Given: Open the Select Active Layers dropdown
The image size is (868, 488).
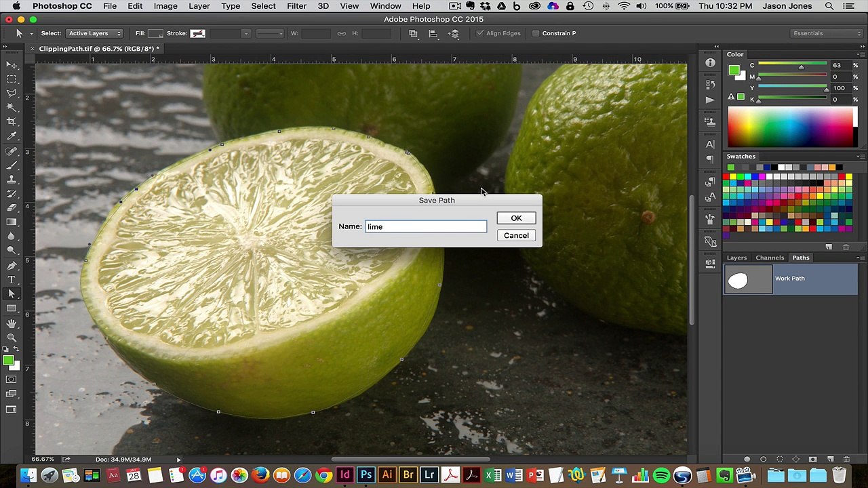Looking at the screenshot, I should pos(94,33).
